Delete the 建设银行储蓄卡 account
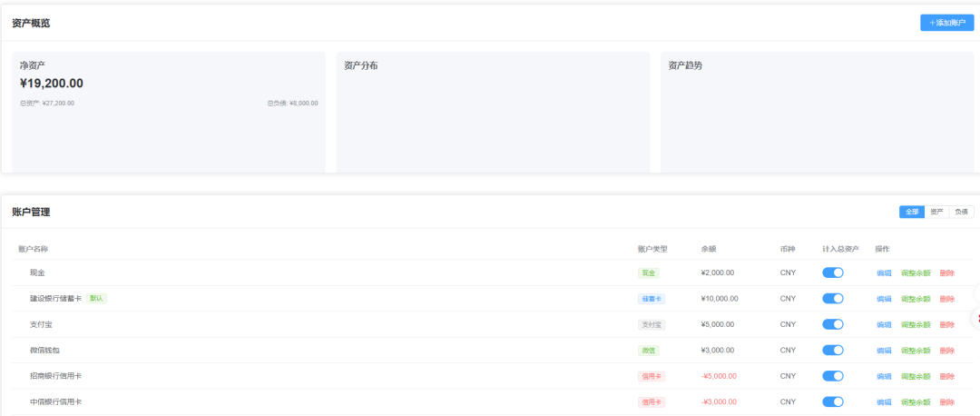This screenshot has width=980, height=416. click(946, 299)
